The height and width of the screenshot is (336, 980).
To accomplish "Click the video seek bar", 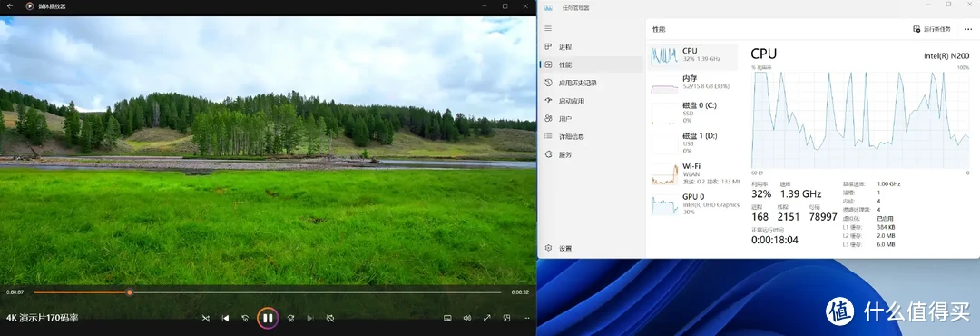I will (268, 292).
